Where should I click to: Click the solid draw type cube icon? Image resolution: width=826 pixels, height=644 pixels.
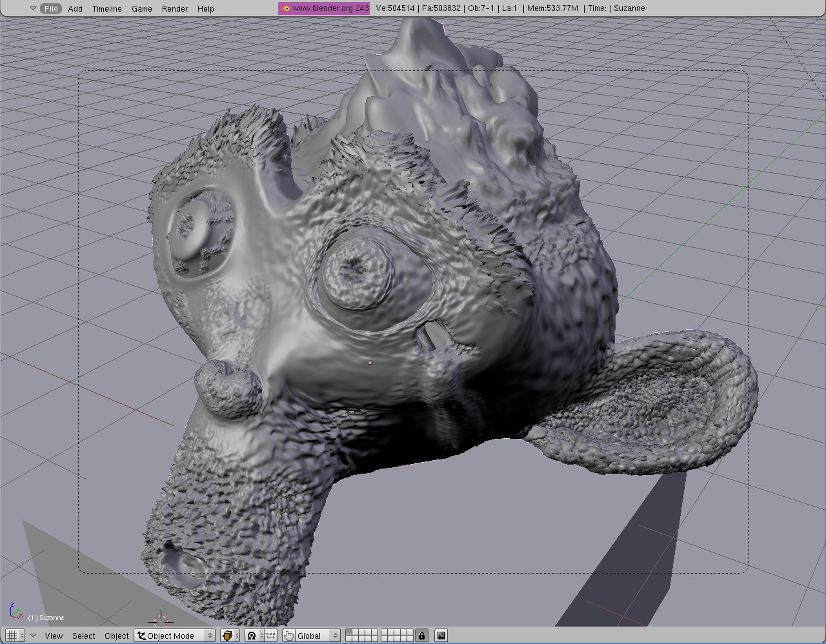tap(229, 636)
